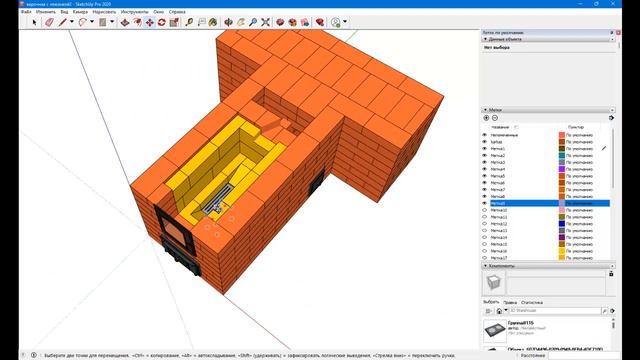Toggle visibility of highlighted Метка9 tag
Viewport: 640px width, 360px height.
tap(485, 203)
